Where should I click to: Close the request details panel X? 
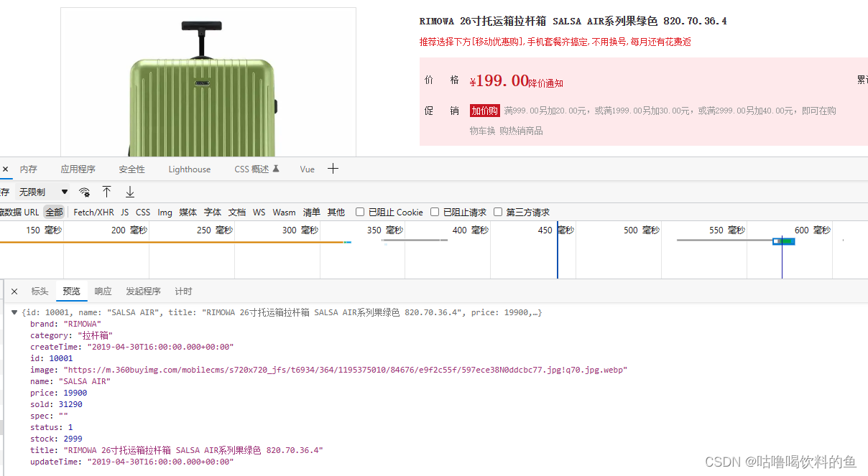[x=14, y=291]
